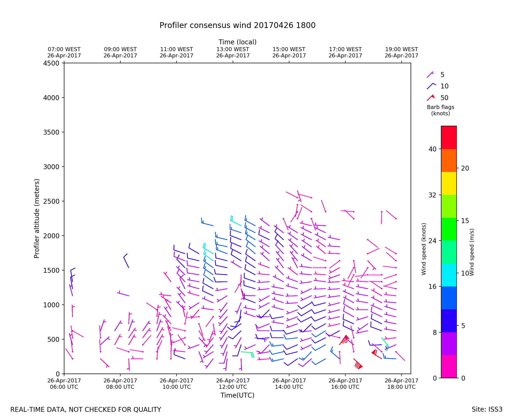Click the 5-knot barb legend icon
This screenshot has height=420, width=513.
pyautogui.click(x=430, y=74)
